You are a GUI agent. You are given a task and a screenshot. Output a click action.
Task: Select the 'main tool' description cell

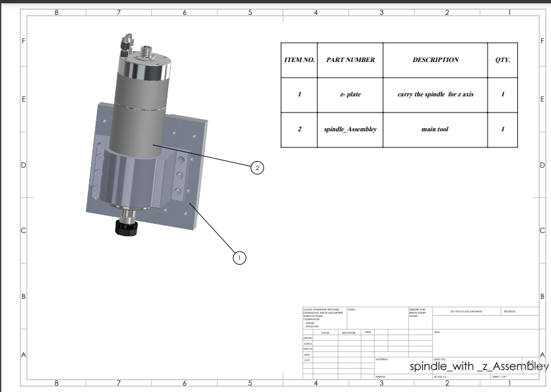[435, 129]
